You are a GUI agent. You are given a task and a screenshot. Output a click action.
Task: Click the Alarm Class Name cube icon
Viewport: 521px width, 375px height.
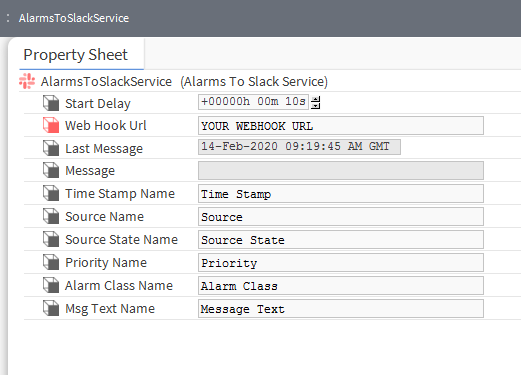tap(51, 285)
